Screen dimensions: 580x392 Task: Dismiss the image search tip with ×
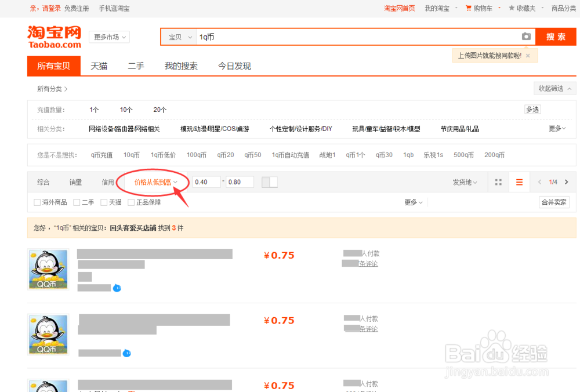point(528,55)
